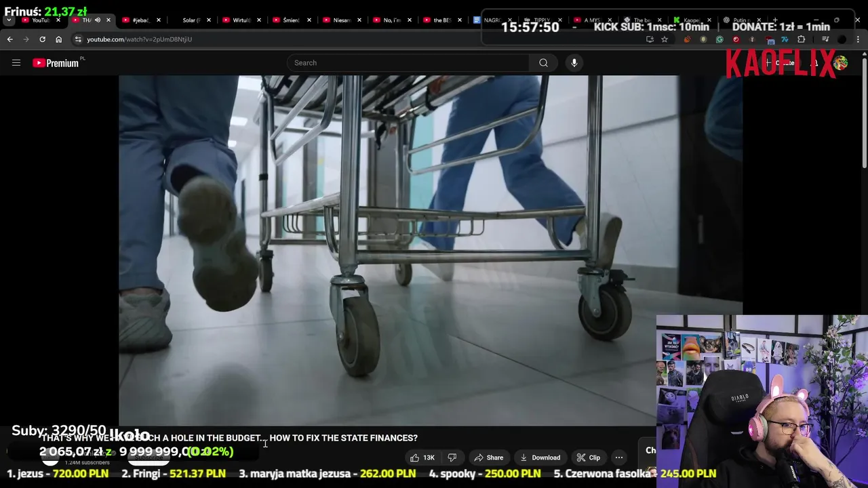This screenshot has height=488, width=868.
Task: Switch to the Kaope Kick tab
Action: tap(692, 20)
